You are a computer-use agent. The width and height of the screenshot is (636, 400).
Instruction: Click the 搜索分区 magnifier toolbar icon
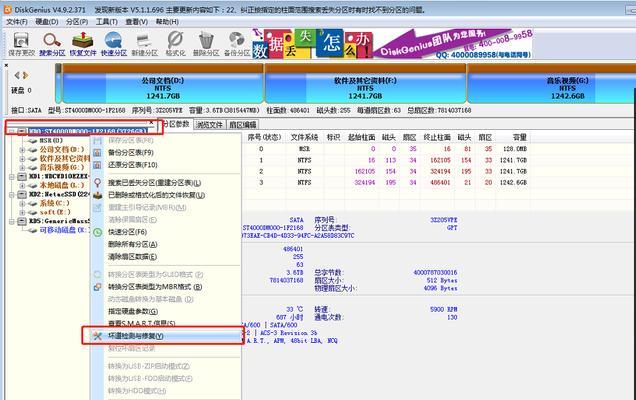pos(52,41)
